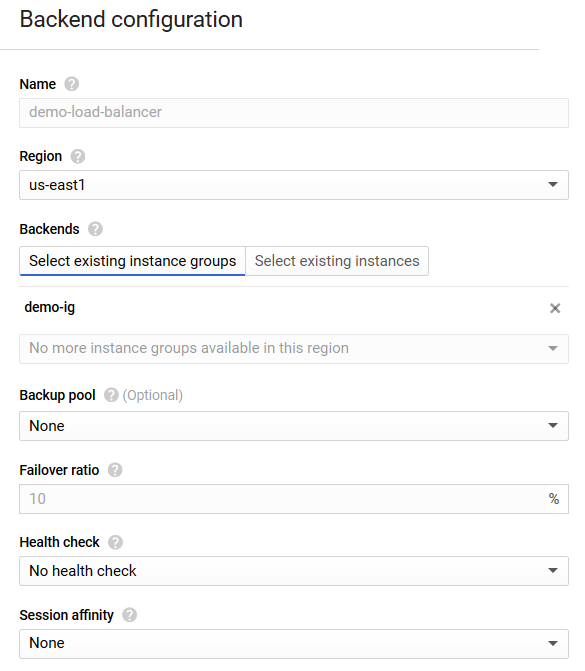Click the Backup pool help icon
The width and height of the screenshot is (585, 671).
coord(111,395)
